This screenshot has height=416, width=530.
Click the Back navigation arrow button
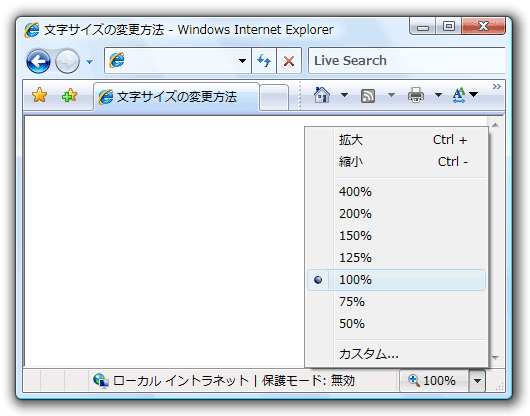39,62
